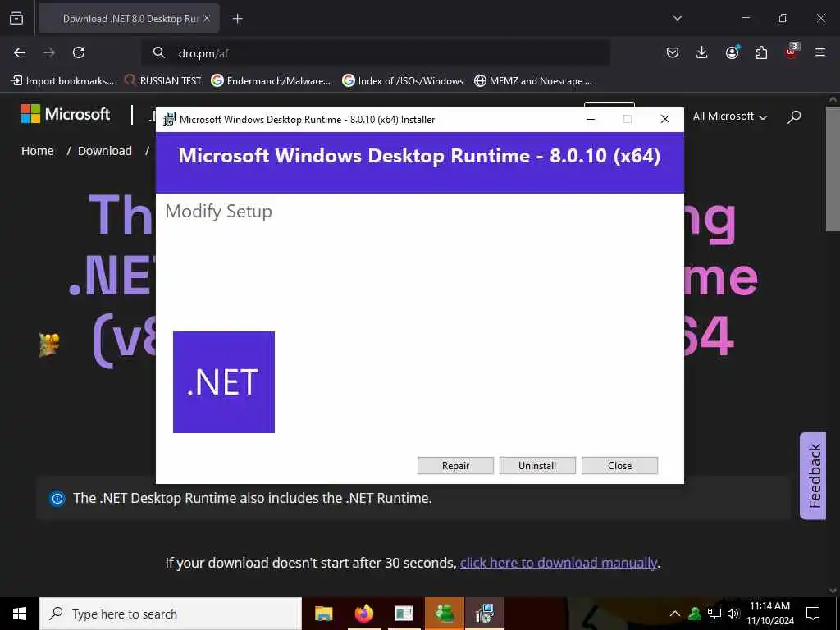
Task: Open the Windows Start menu
Action: [x=20, y=614]
